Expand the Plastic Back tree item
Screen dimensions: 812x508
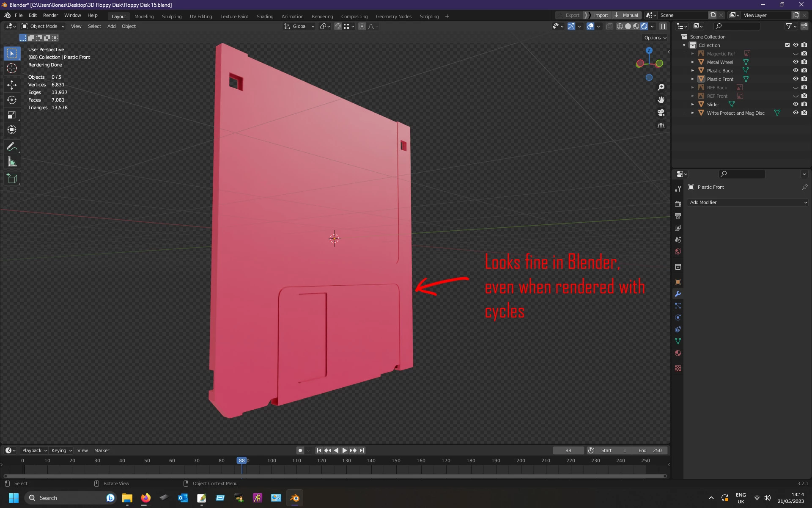[693, 70]
